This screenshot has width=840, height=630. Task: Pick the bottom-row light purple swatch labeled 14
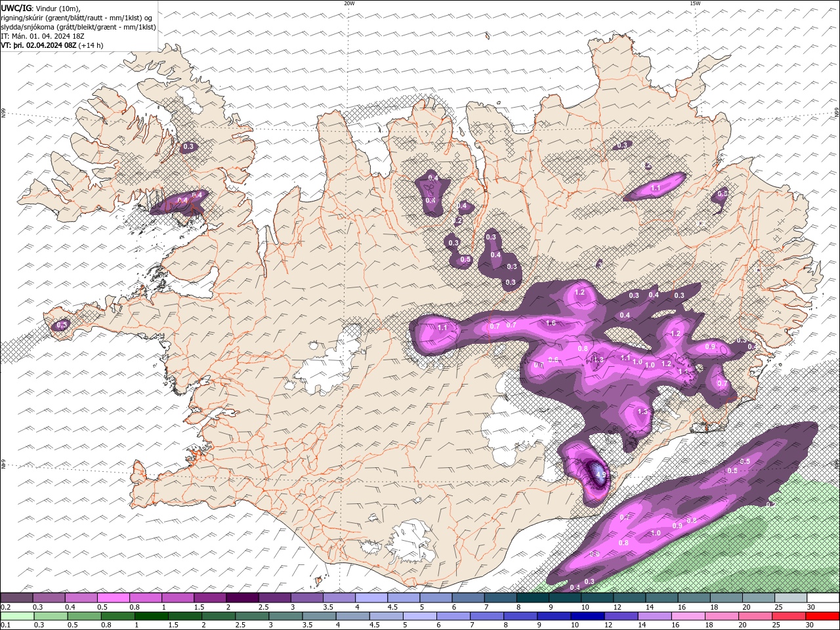click(x=655, y=616)
